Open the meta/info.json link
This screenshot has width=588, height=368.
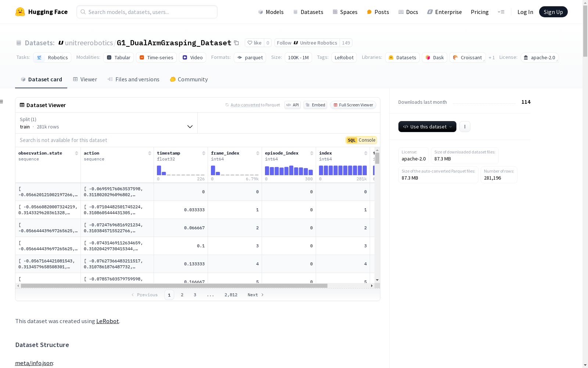(x=34, y=363)
